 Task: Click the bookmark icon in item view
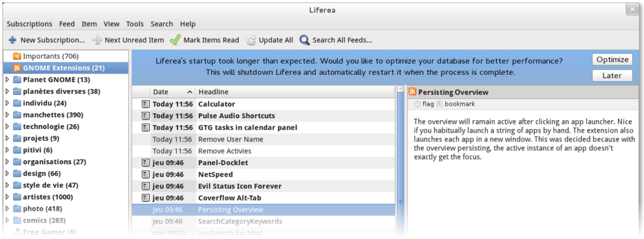439,104
